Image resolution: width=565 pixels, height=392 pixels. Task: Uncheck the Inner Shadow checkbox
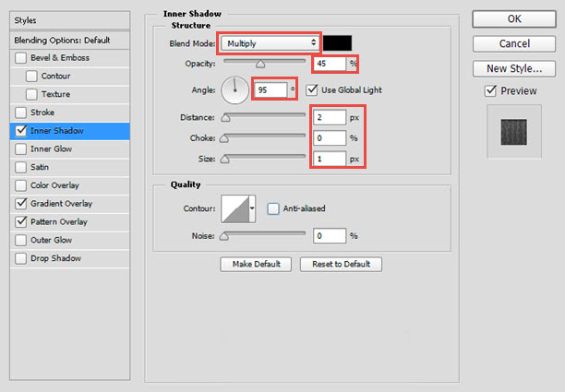click(21, 131)
